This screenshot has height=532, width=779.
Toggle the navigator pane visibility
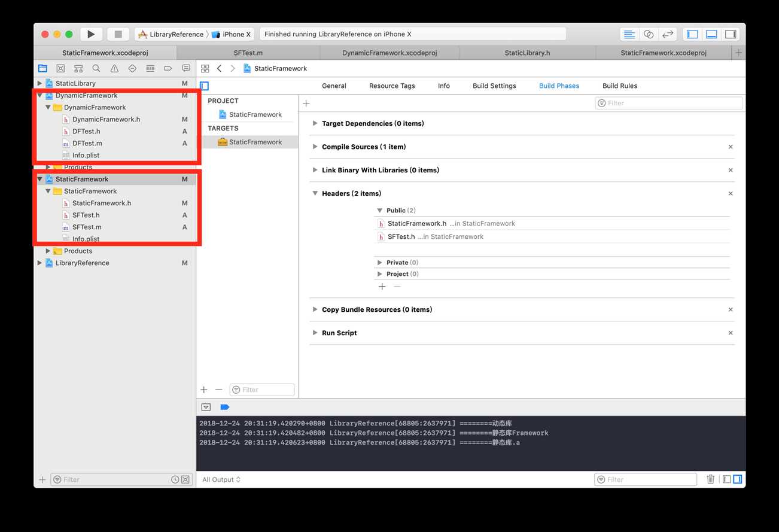692,34
